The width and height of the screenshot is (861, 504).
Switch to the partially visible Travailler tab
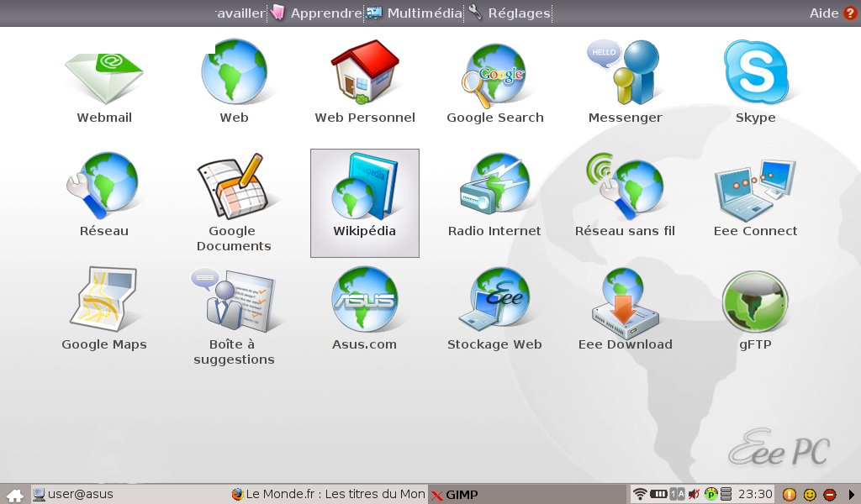240,13
